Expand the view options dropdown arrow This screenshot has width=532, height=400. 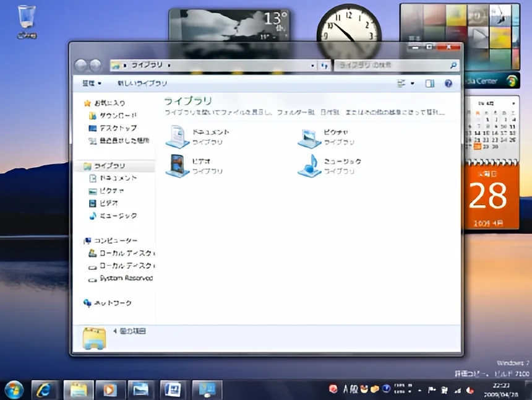coord(413,84)
